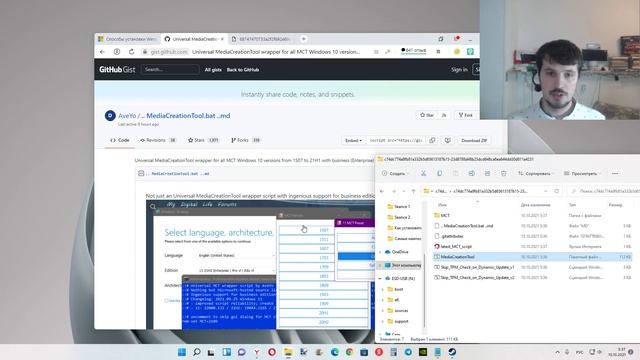Sort the file list by the Размер column
640x360 pixels.
[x=615, y=205]
